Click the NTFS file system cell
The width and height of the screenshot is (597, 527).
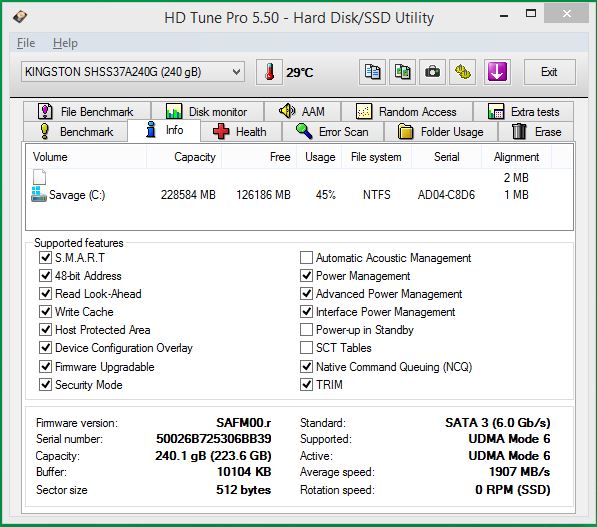coord(377,195)
